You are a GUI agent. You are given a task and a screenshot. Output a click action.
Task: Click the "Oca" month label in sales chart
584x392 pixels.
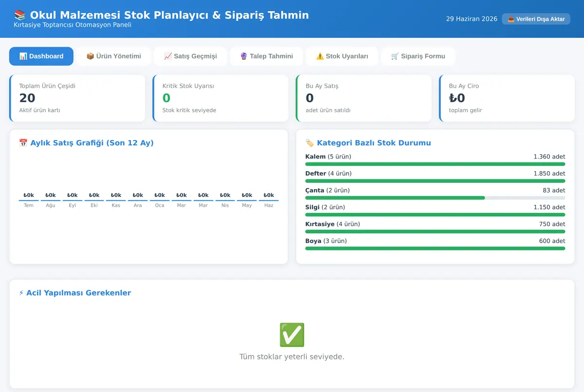(160, 205)
